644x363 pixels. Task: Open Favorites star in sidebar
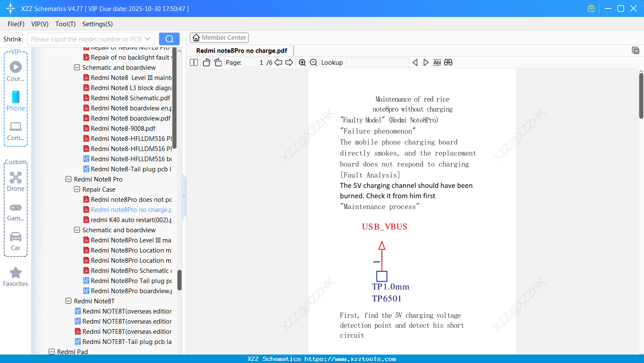16,277
